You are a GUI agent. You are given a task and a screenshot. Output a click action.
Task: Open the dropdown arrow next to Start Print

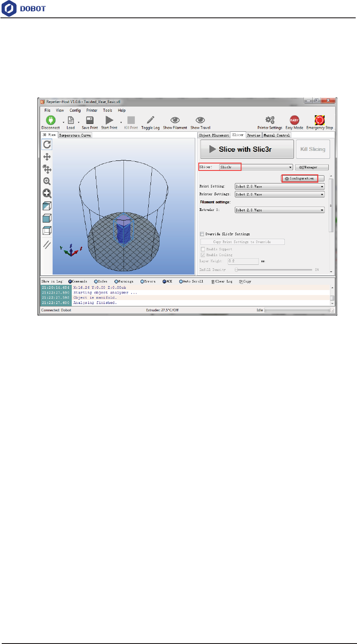click(x=121, y=122)
